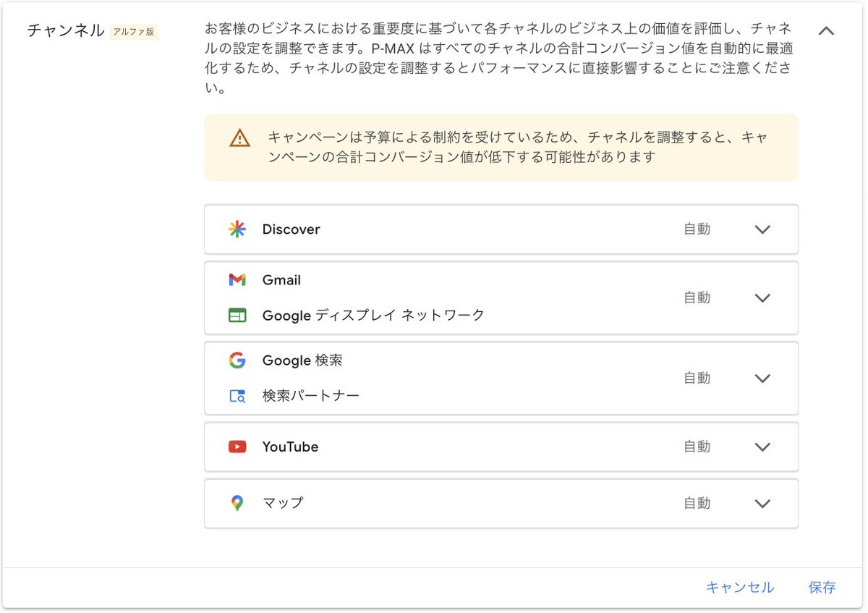
Task: Click the Google Display Network green icon
Action: click(237, 316)
